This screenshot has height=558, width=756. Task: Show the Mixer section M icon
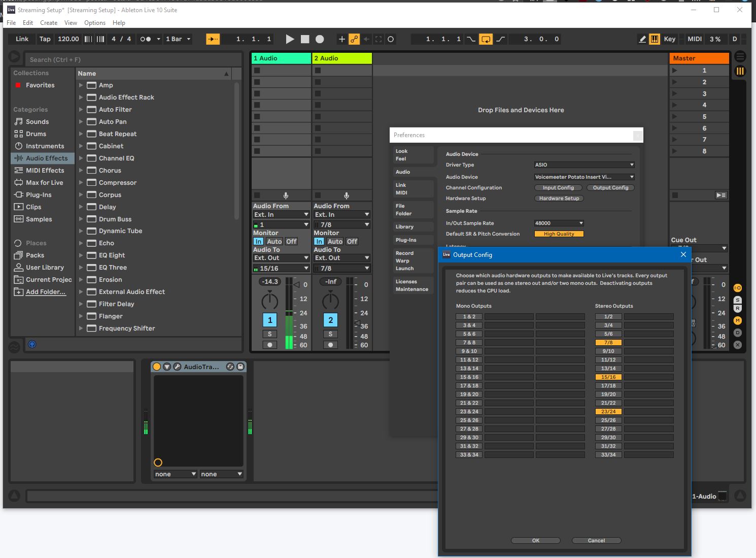tap(738, 320)
